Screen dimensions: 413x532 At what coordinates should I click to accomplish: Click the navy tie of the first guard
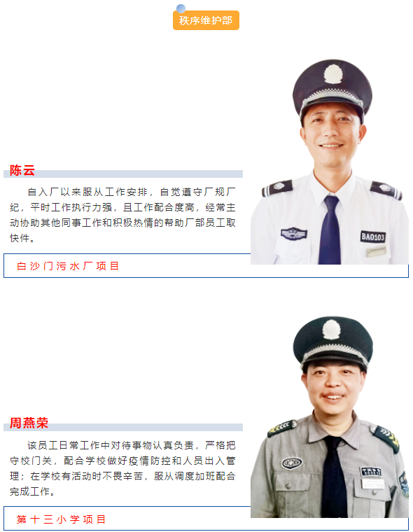click(330, 230)
